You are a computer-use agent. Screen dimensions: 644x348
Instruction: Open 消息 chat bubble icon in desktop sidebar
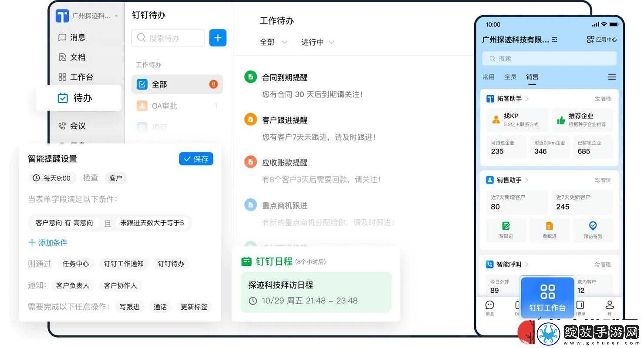62,37
